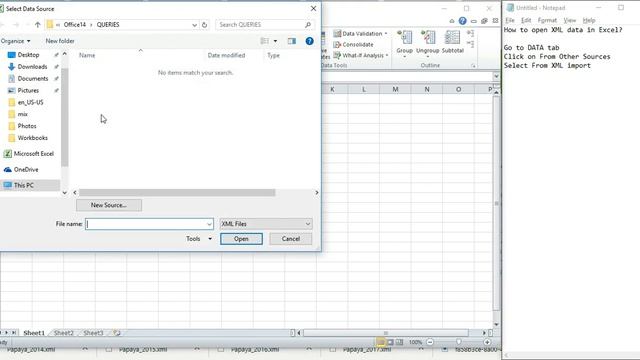
Task: Open Notepad Format menu
Action: [x=547, y=20]
